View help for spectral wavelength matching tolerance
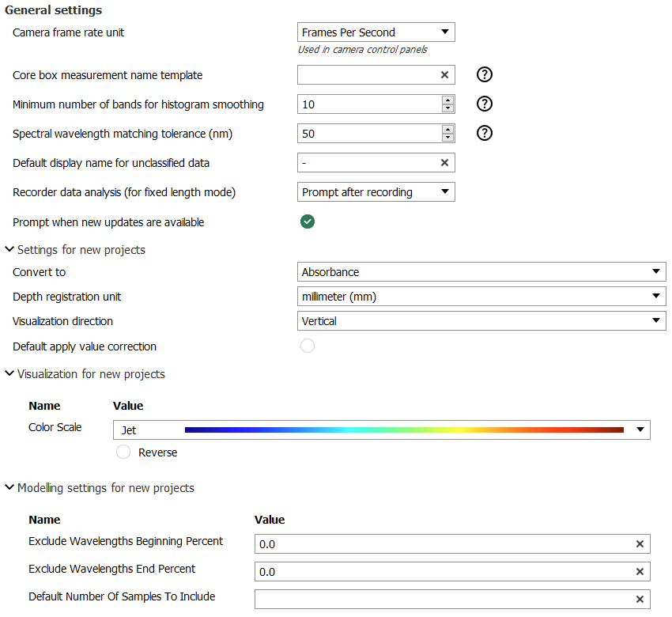The height and width of the screenshot is (617, 672). pos(485,133)
